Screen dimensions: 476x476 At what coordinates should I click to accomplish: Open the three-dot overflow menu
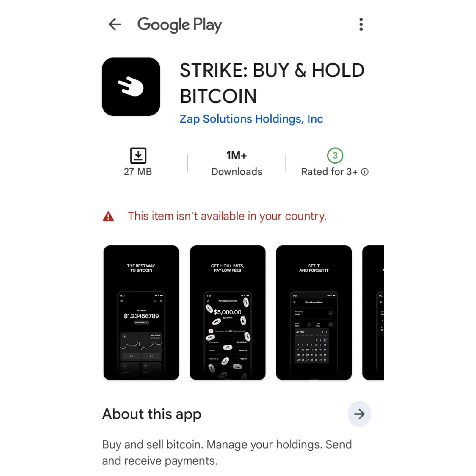(x=361, y=24)
